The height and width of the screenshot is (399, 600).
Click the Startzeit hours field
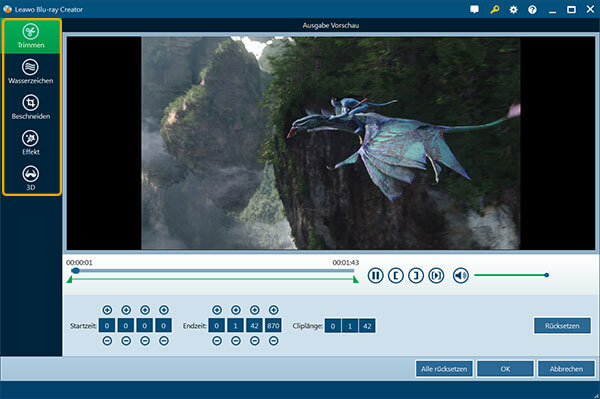pos(107,326)
